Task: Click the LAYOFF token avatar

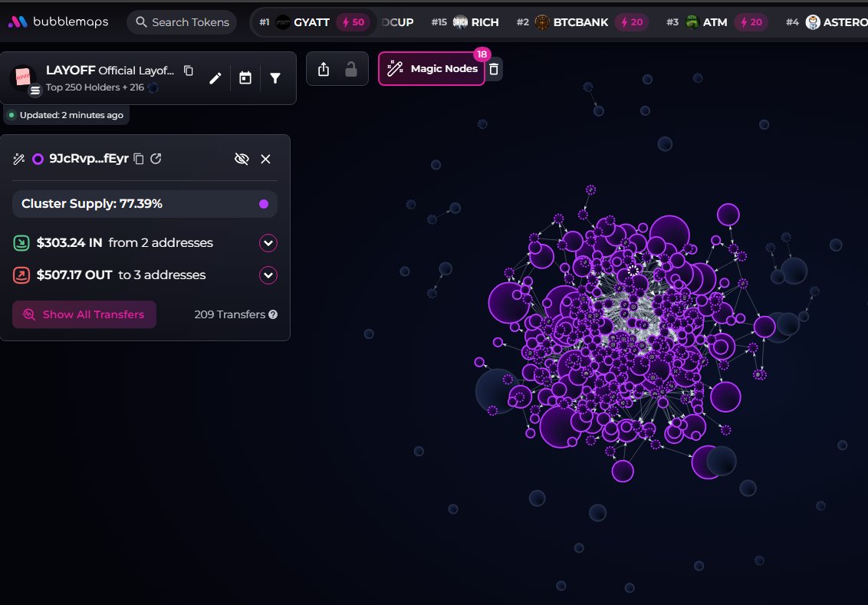Action: pyautogui.click(x=23, y=77)
